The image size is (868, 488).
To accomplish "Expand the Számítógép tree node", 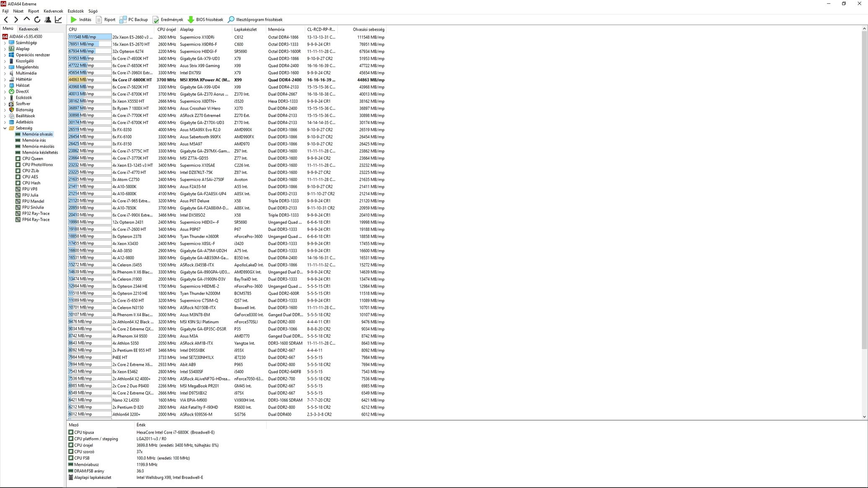I will coord(5,43).
